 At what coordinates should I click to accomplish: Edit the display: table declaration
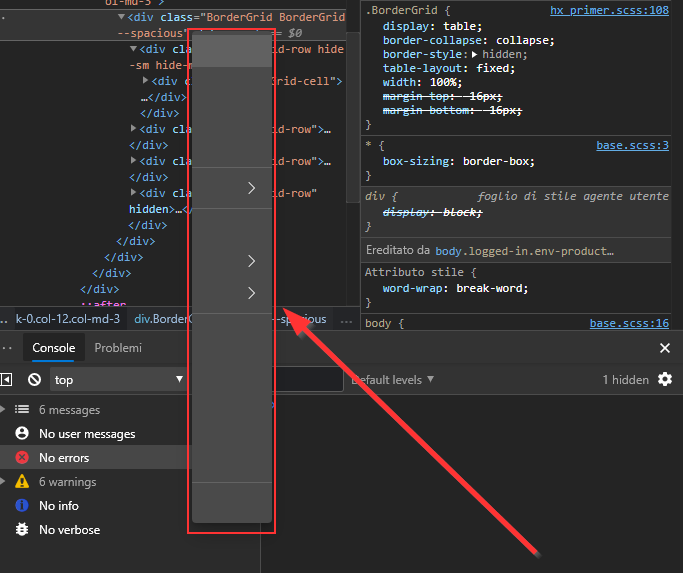pyautogui.click(x=432, y=26)
